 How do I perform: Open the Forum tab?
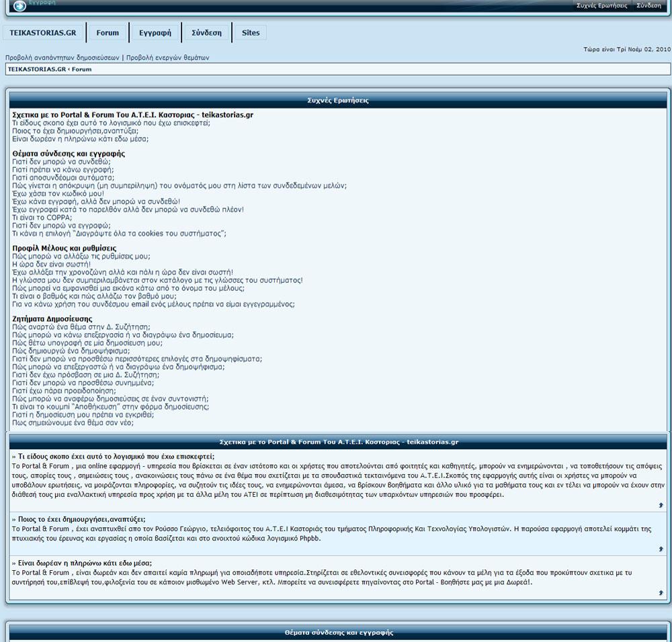pos(108,32)
